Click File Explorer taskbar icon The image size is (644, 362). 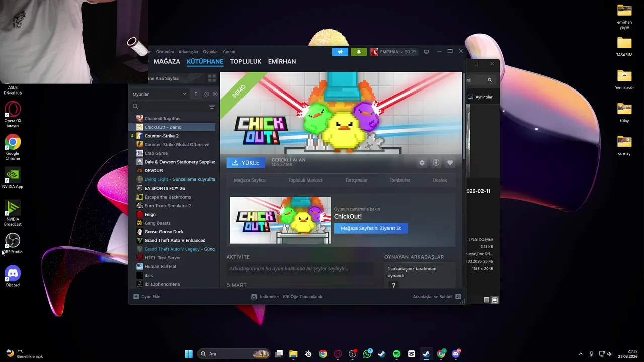[x=293, y=354]
